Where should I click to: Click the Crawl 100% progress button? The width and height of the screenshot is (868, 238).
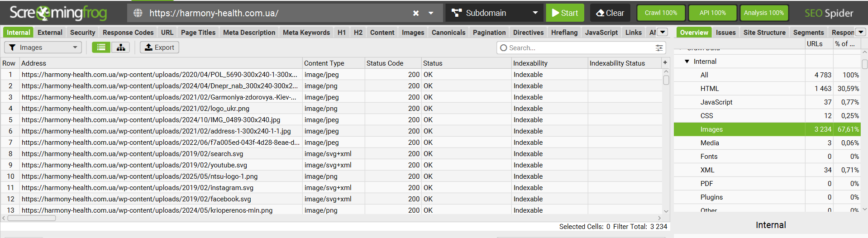pos(661,13)
